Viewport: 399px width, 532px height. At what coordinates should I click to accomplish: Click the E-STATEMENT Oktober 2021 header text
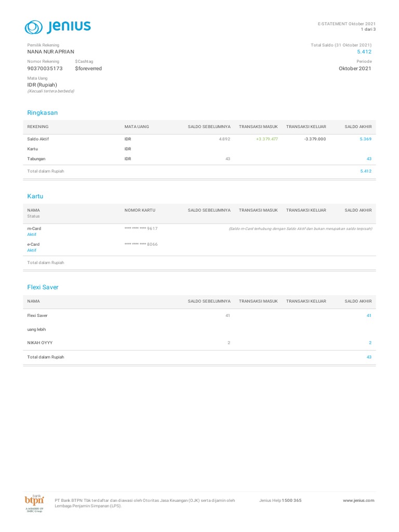[x=347, y=24]
